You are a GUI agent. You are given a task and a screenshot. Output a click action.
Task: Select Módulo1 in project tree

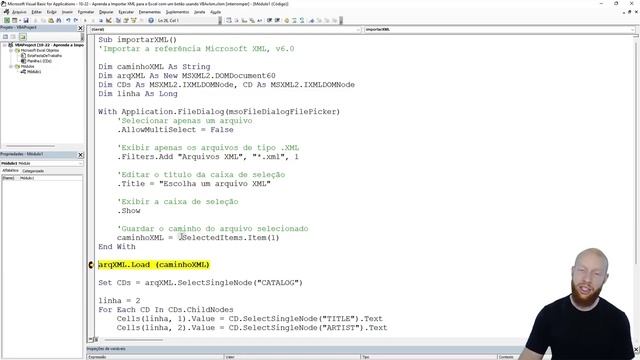coord(34,71)
